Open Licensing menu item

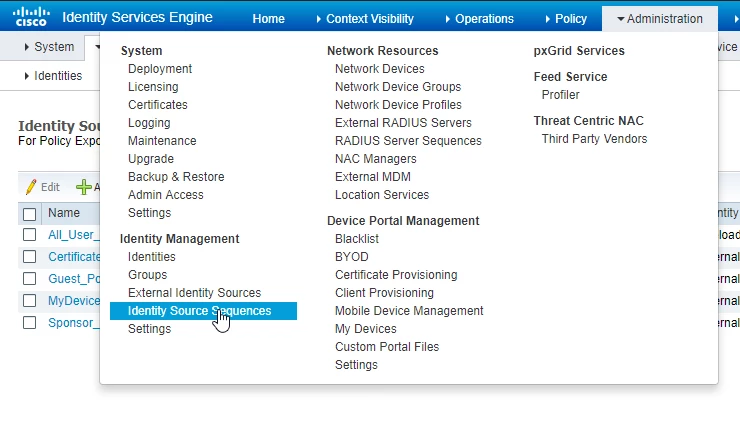(153, 87)
